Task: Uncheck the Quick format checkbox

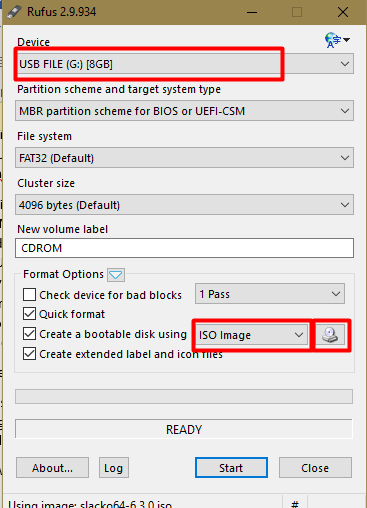Action: [30, 314]
